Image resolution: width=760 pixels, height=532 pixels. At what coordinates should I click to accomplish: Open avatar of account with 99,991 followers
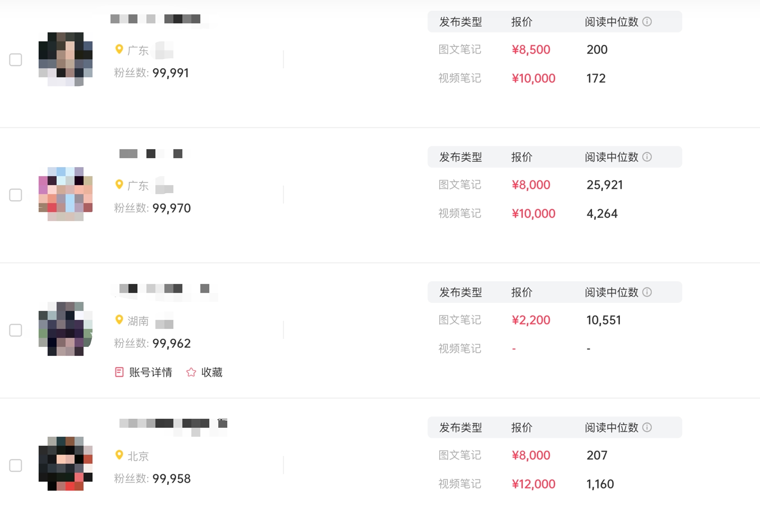pos(66,59)
